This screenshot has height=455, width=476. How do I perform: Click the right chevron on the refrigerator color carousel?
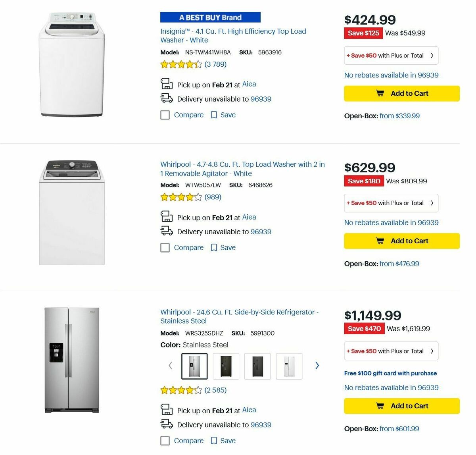click(317, 365)
